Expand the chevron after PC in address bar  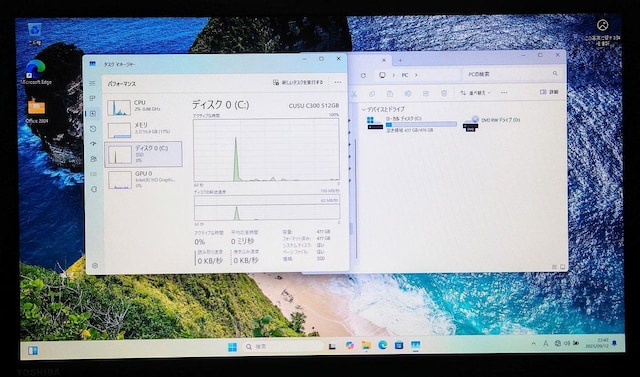tap(416, 75)
